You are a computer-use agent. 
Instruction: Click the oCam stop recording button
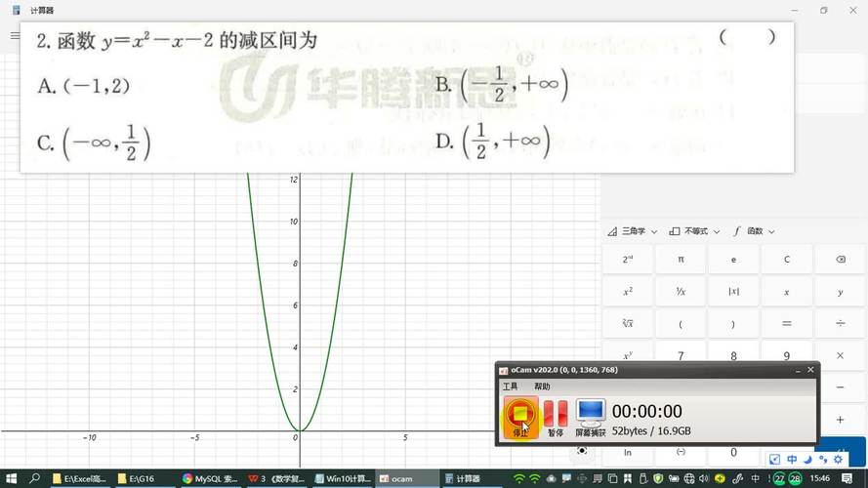click(x=520, y=416)
